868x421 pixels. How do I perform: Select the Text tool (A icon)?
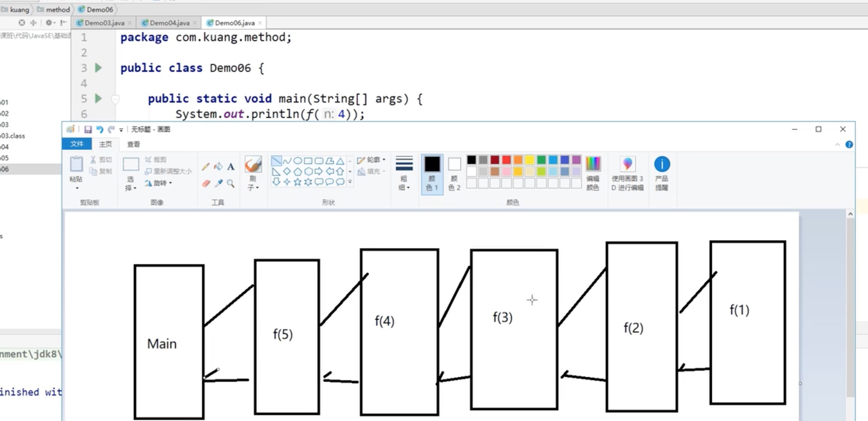coord(231,166)
